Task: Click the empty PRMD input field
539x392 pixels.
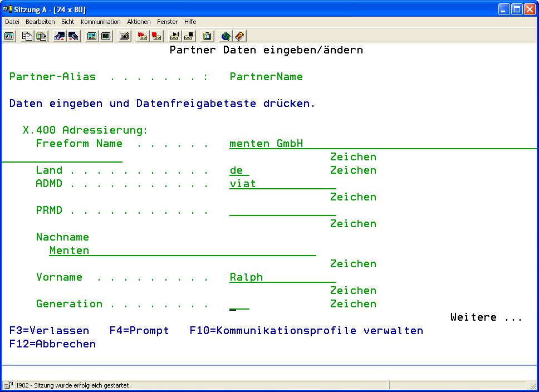Action: click(x=282, y=210)
